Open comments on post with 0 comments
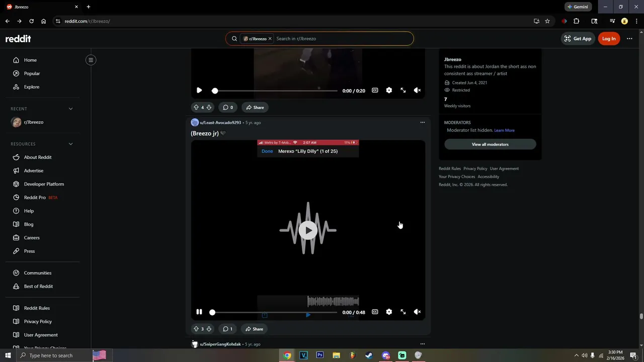Viewport: 644px width, 362px height. click(228, 108)
